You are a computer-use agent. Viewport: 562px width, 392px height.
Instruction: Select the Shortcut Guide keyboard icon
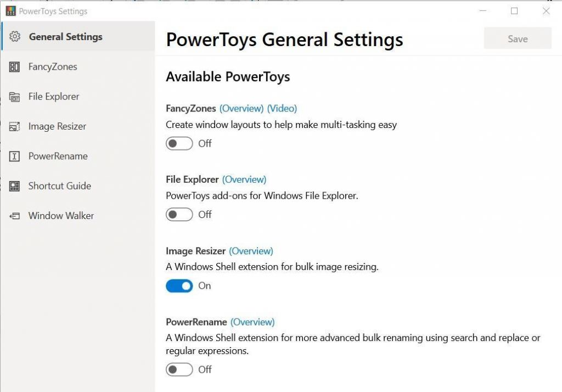pyautogui.click(x=15, y=186)
